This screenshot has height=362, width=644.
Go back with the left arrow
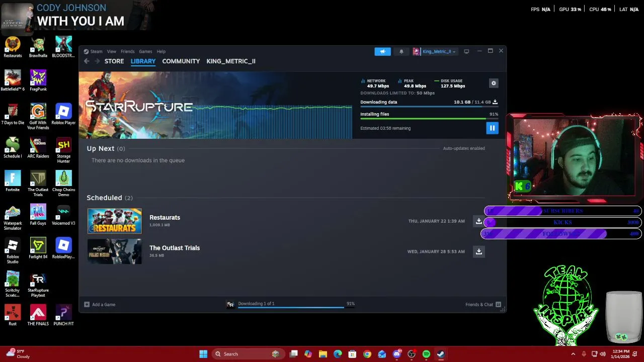click(x=87, y=61)
